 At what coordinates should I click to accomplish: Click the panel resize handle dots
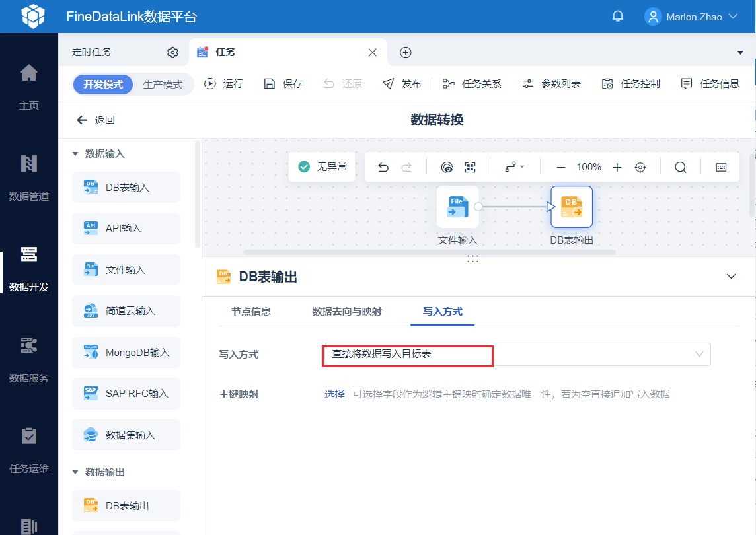[472, 259]
